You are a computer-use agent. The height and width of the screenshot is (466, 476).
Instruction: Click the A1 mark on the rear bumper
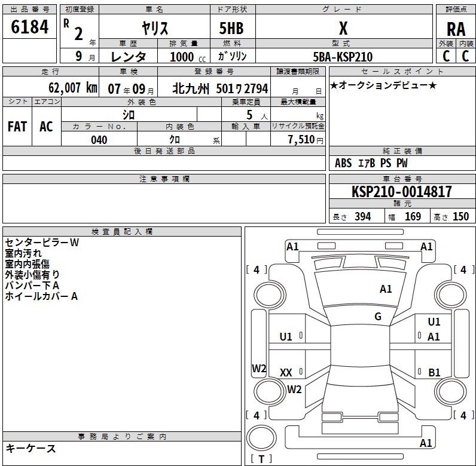pyautogui.click(x=426, y=443)
